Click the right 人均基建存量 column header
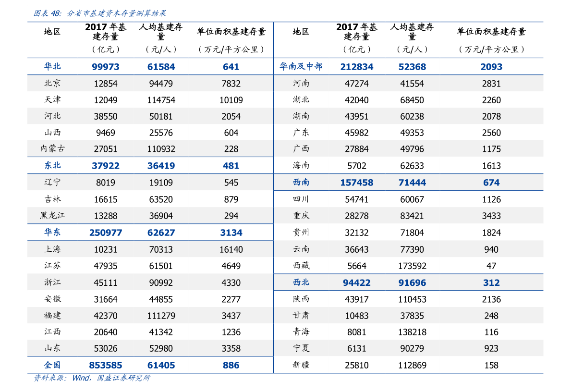The height and width of the screenshot is (392, 572). [412, 32]
